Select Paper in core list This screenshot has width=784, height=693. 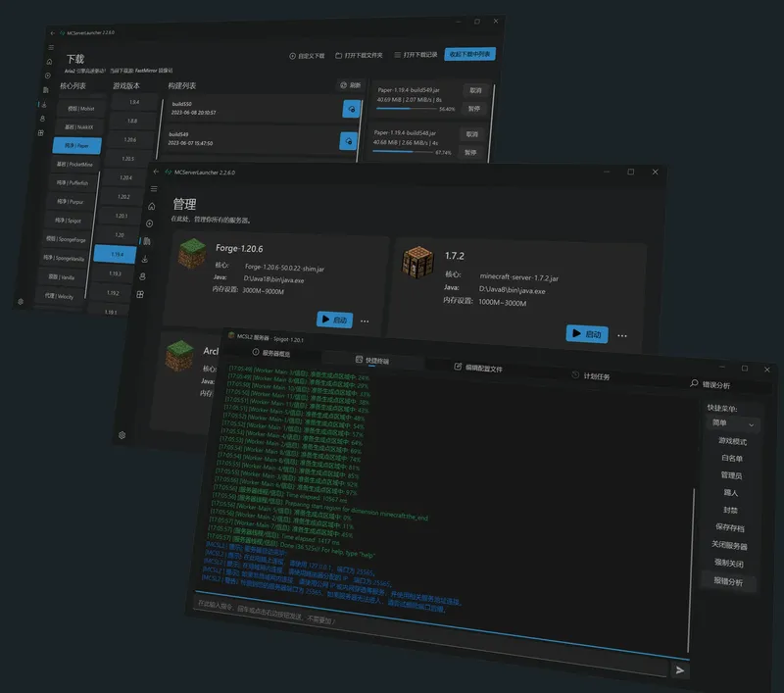click(77, 145)
